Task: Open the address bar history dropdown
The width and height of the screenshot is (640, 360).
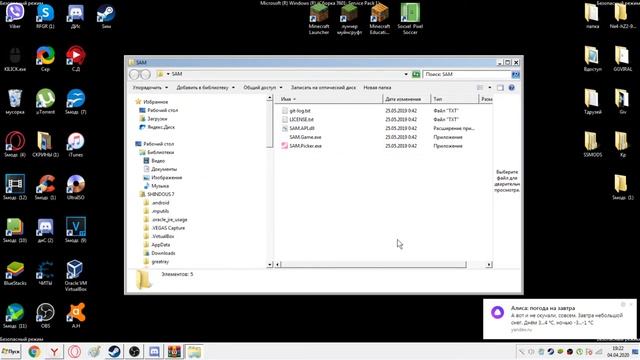Action: (x=406, y=74)
